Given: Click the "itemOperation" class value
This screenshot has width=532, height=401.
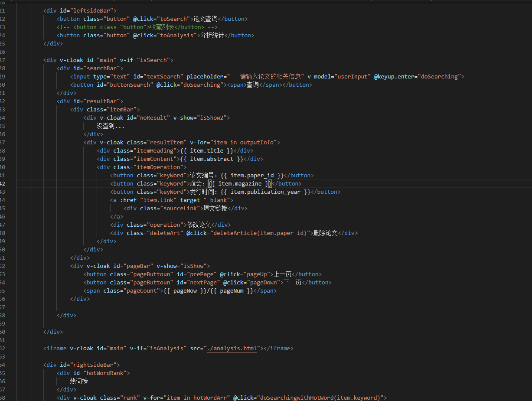Looking at the screenshot, I should (158, 167).
